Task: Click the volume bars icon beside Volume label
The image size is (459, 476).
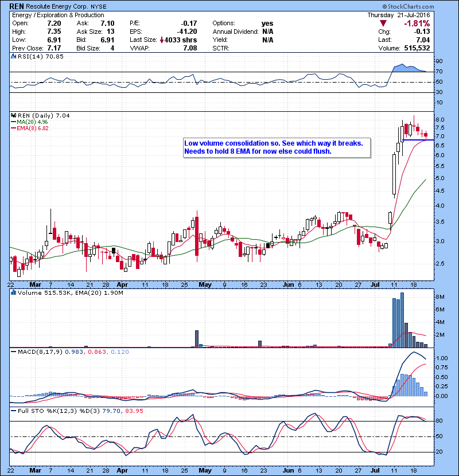Action: [x=13, y=292]
